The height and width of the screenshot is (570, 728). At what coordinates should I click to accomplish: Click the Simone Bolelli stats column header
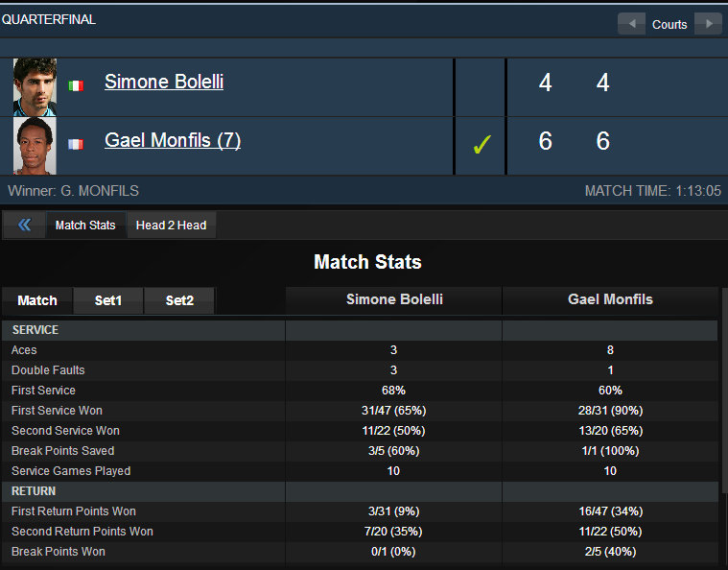[394, 299]
